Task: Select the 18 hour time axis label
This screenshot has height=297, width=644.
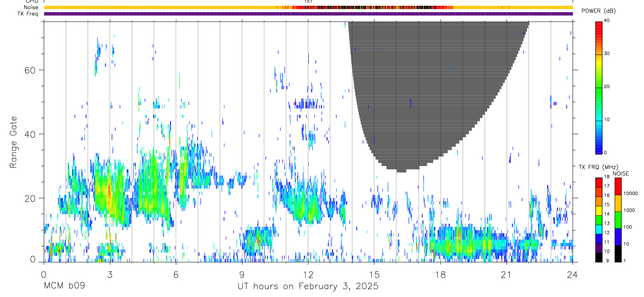Action: 441,274
